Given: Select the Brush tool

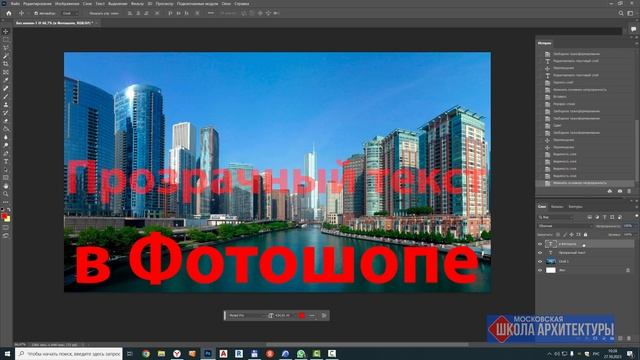Looking at the screenshot, I should [x=6, y=96].
